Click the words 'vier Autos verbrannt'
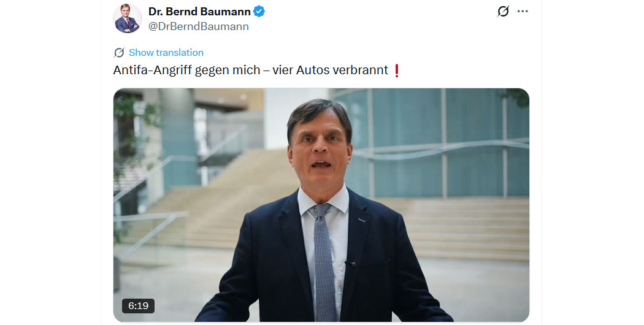This screenshot has height=325, width=644. (x=330, y=71)
